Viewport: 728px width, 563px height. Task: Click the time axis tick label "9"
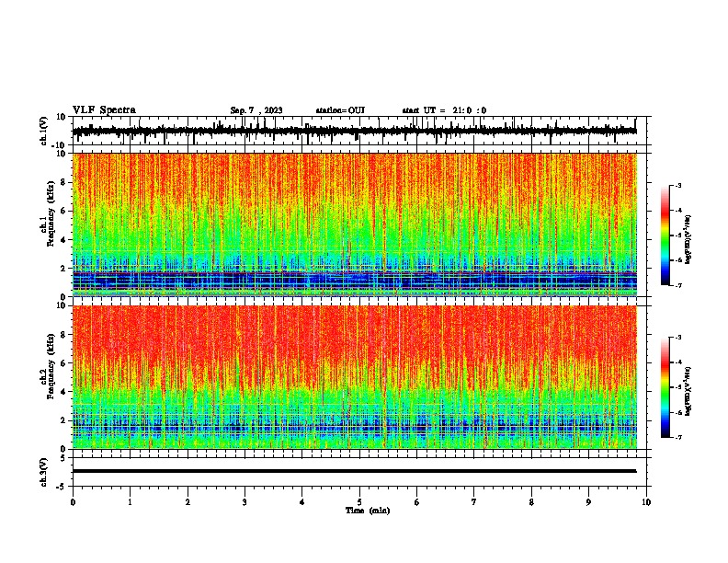tap(588, 502)
